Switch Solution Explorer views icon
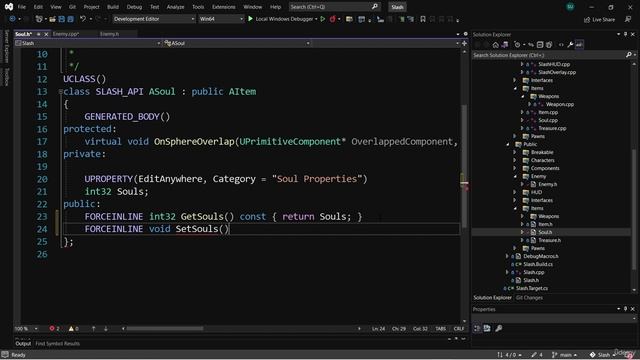The width and height of the screenshot is (640, 360). click(505, 44)
